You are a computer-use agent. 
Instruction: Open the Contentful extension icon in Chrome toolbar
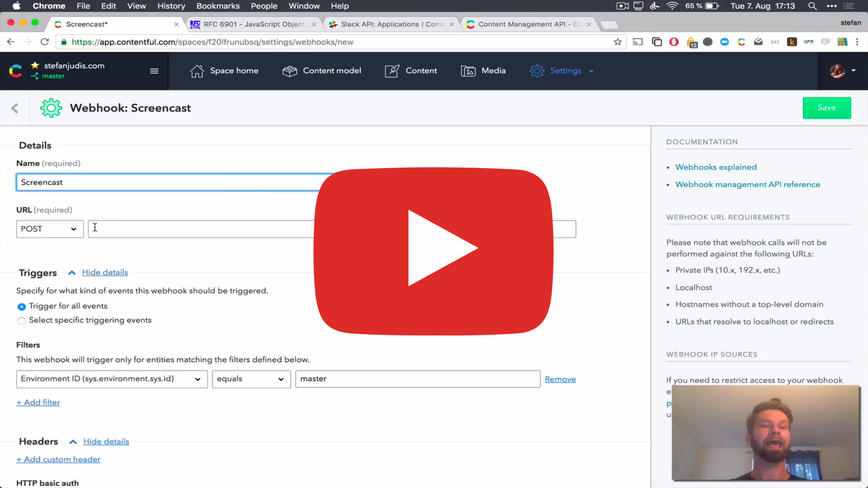pyautogui.click(x=741, y=42)
